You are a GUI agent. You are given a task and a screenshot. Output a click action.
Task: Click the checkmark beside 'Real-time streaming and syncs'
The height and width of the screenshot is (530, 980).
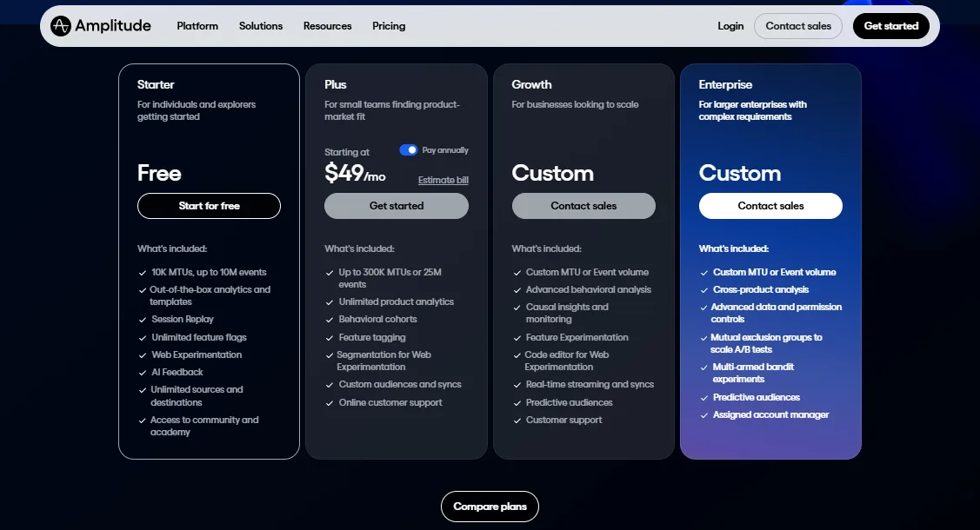point(517,385)
